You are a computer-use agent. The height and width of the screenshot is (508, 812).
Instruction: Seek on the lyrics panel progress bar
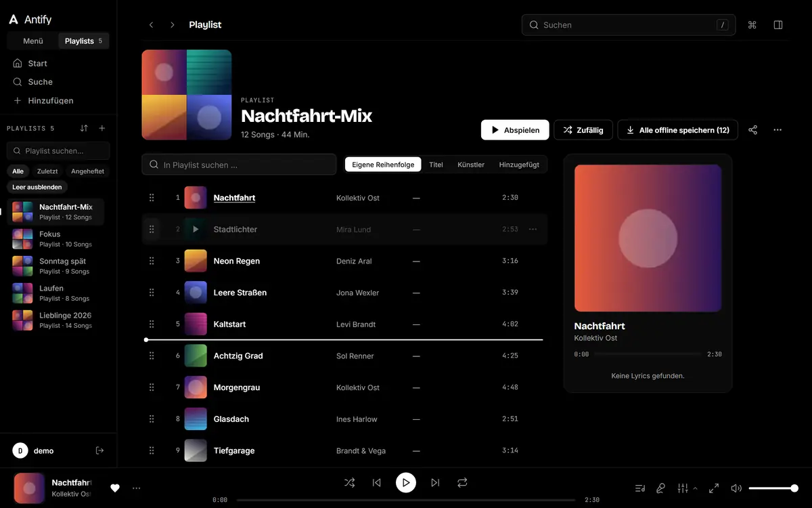click(x=648, y=354)
